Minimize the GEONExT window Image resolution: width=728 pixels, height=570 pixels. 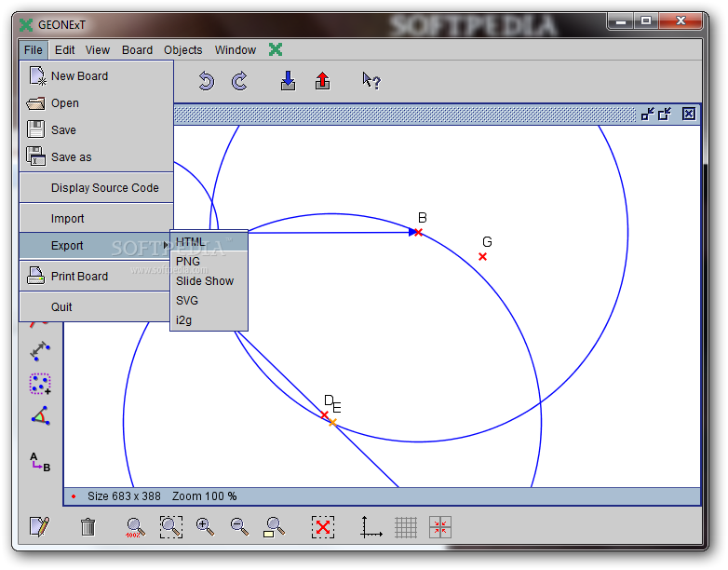pos(621,20)
